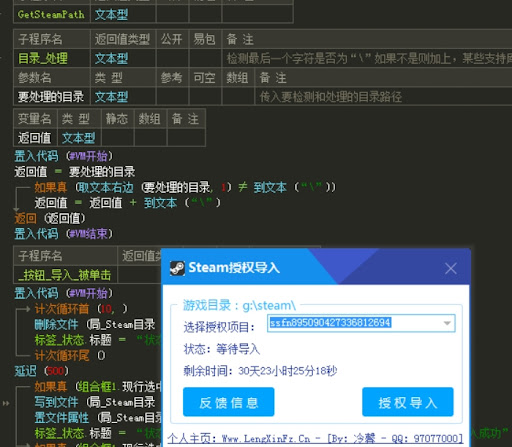This screenshot has height=447, width=512.
Task: Select the GetSteamPath subroutine name cell
Action: [x=52, y=15]
